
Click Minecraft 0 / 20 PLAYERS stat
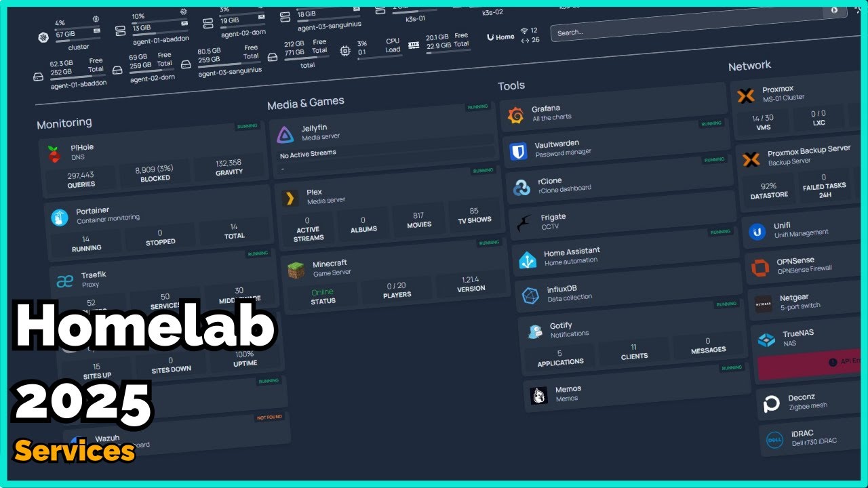coord(397,290)
